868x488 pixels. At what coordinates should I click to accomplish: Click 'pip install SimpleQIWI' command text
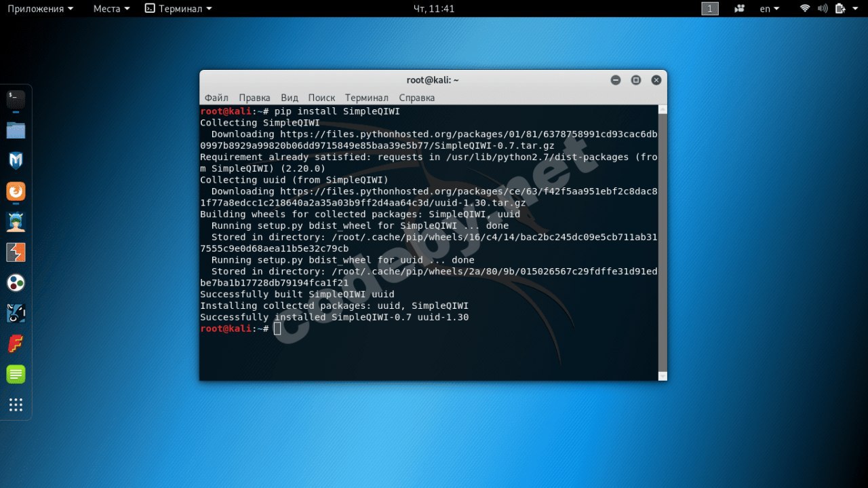(337, 111)
